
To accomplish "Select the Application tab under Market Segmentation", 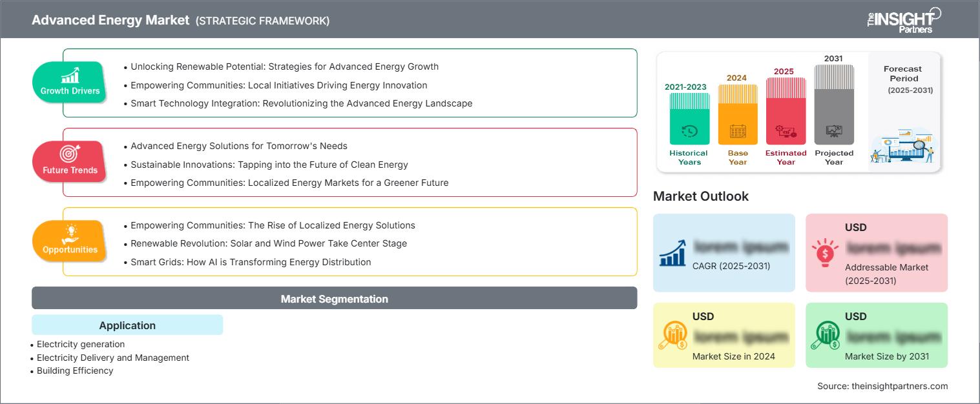I will tap(127, 325).
